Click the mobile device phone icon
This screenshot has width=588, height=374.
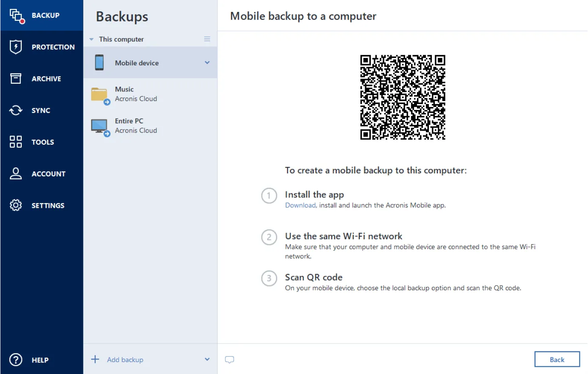pos(99,62)
